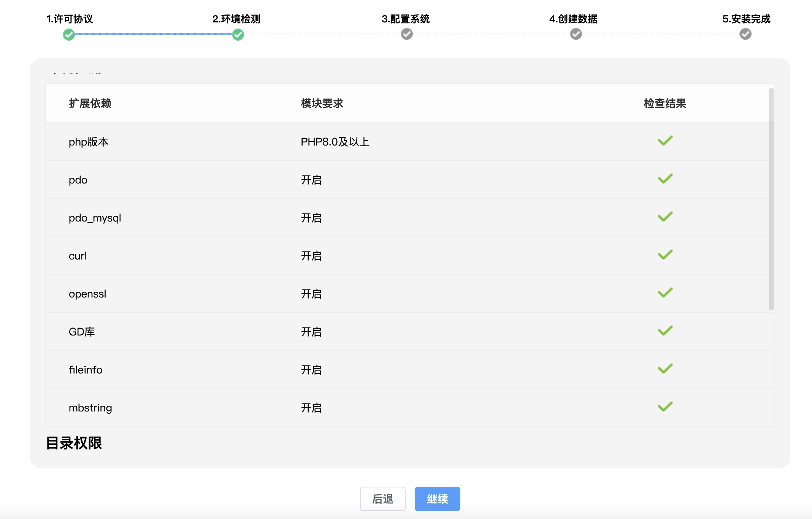
Task: Click the progress bar between steps 1 and 2
Action: [153, 34]
